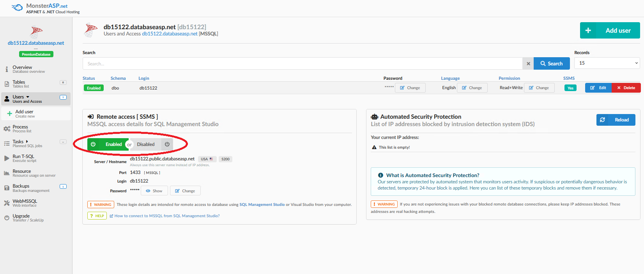Click the green Add user button
The width and height of the screenshot is (644, 274).
[x=610, y=30]
